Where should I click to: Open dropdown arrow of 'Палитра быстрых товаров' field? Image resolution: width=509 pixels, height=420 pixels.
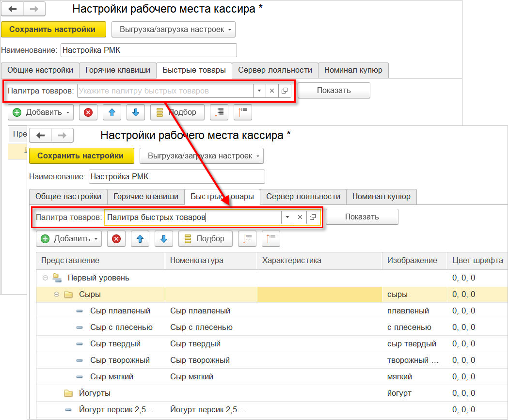coord(287,217)
